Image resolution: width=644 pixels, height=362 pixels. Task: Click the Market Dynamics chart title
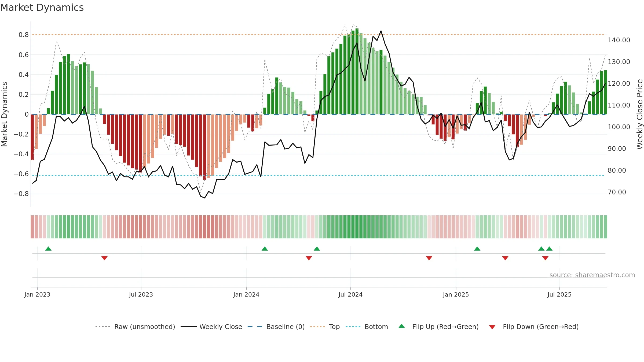[42, 8]
